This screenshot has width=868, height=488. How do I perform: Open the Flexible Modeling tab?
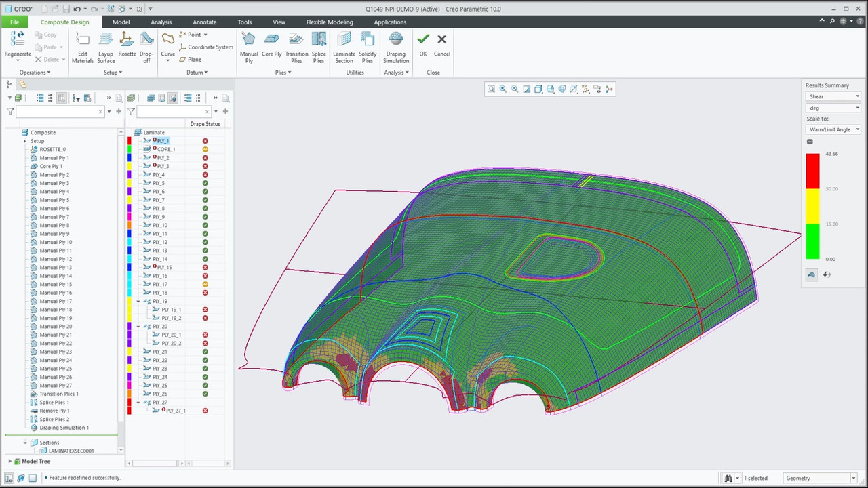coord(329,22)
